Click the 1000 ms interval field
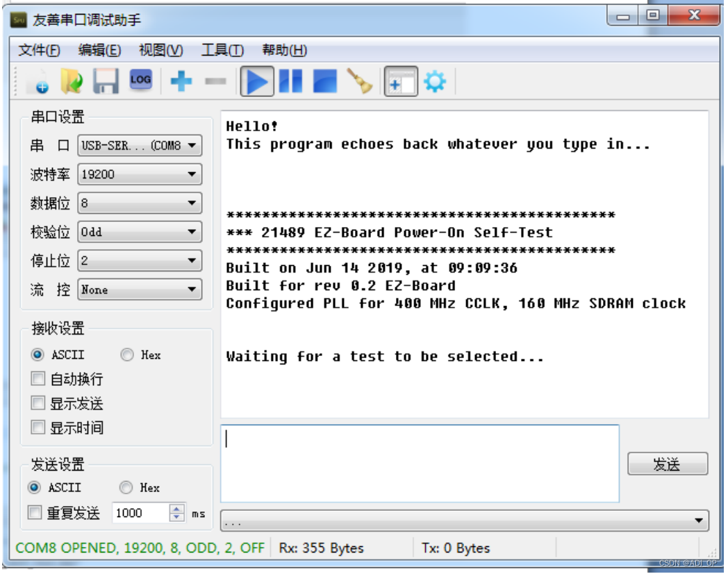Screen dimensions: 728x574 140,513
